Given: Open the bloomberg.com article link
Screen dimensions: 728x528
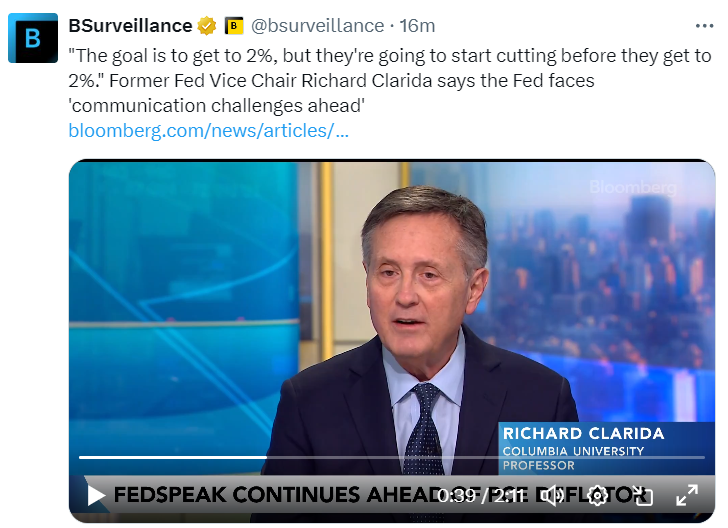Looking at the screenshot, I should coord(208,130).
